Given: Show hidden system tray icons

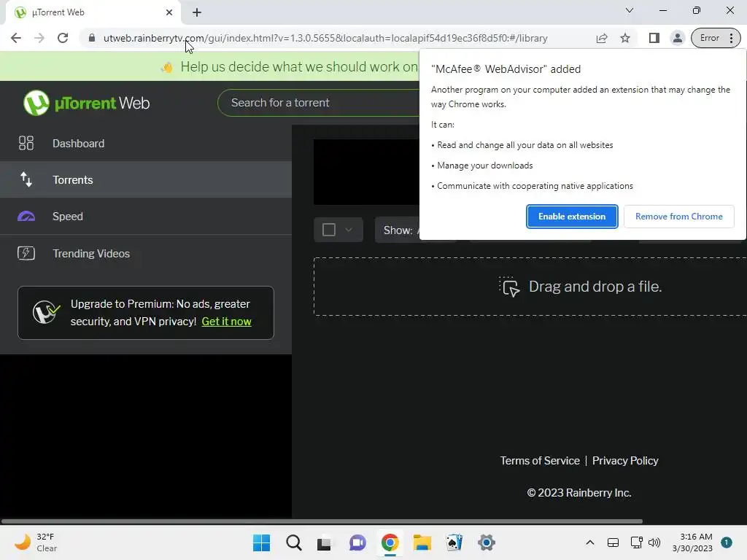Looking at the screenshot, I should pos(589,542).
